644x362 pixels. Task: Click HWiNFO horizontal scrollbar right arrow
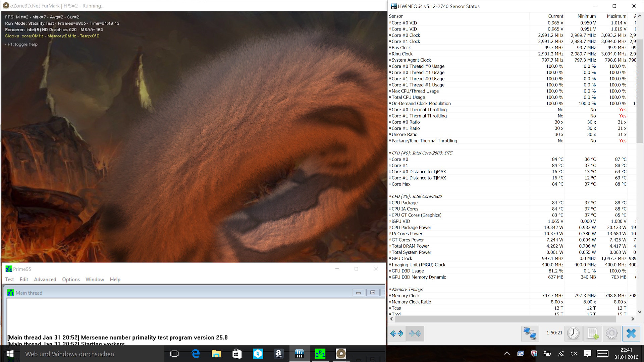point(633,319)
